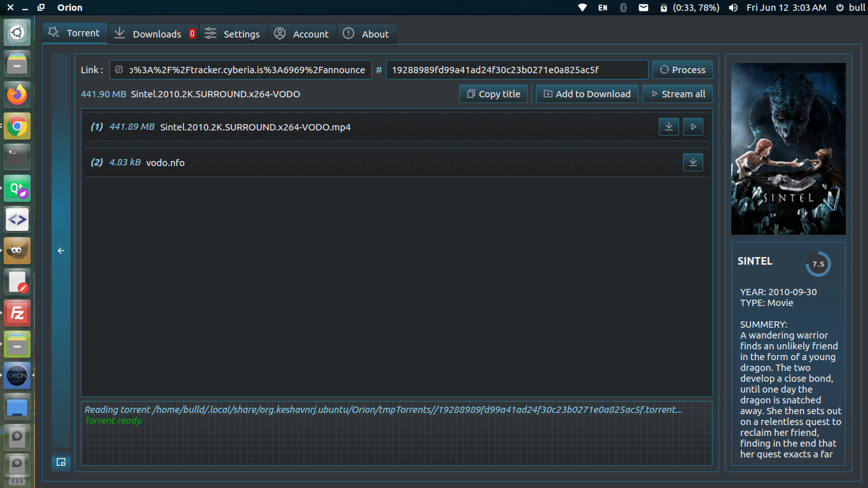Open Google Chrome from the dock
Screen dimensions: 868x488
tap(17, 126)
